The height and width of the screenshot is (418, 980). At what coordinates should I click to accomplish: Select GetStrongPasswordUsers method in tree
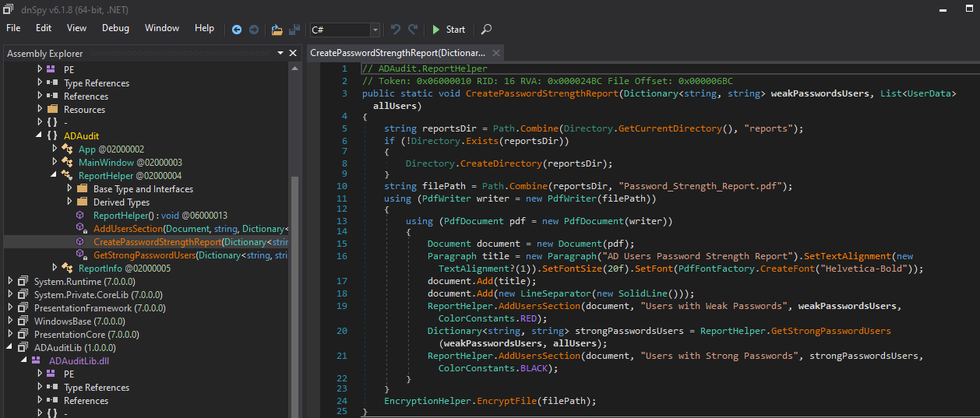[x=191, y=255]
